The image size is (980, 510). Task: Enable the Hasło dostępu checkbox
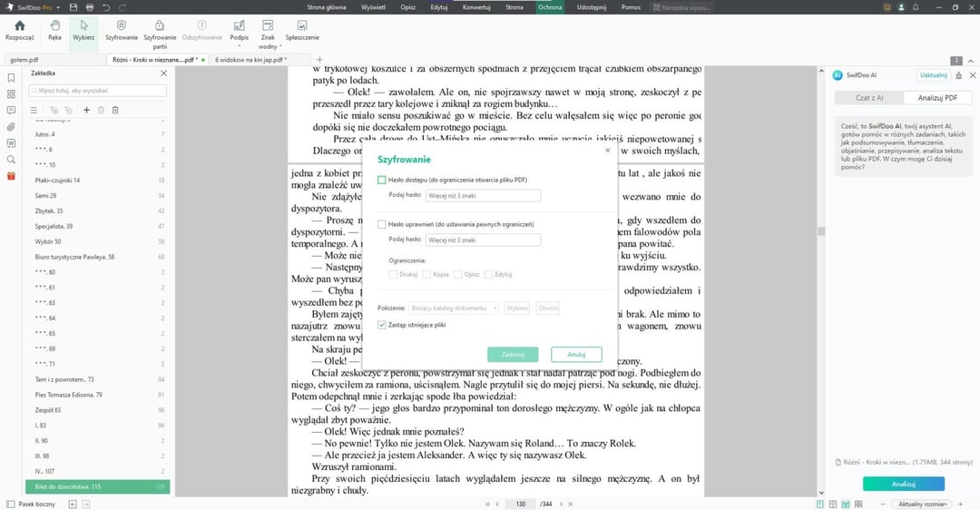(x=382, y=180)
